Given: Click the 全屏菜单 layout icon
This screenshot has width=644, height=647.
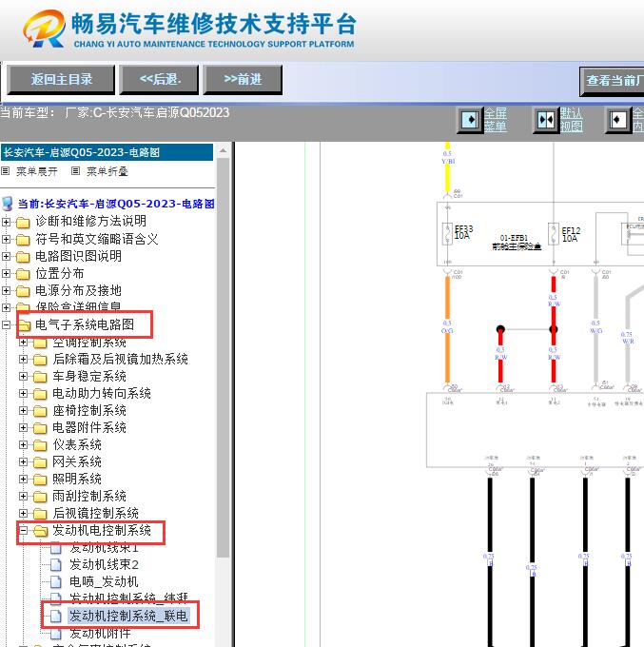Looking at the screenshot, I should pos(470,120).
